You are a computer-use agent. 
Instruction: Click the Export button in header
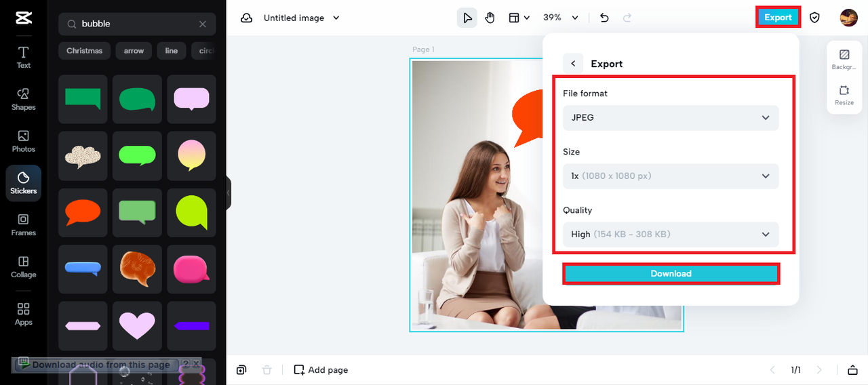(x=778, y=18)
